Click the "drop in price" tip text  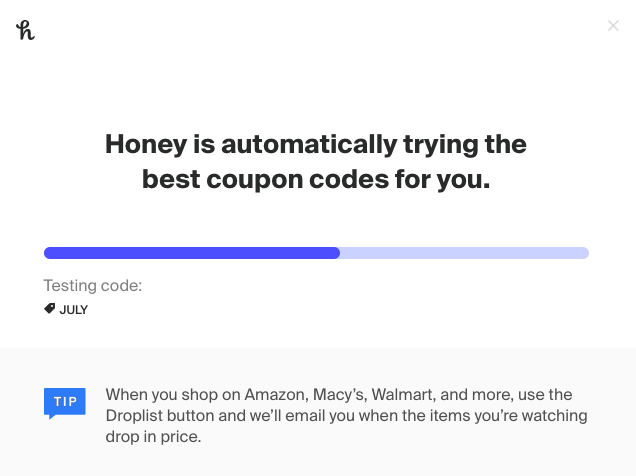coord(153,437)
